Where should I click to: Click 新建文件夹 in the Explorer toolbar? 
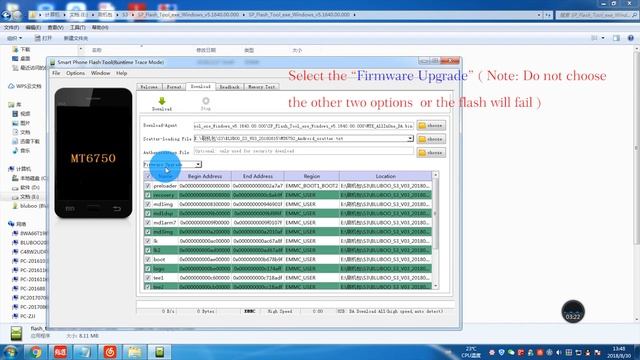point(76,38)
